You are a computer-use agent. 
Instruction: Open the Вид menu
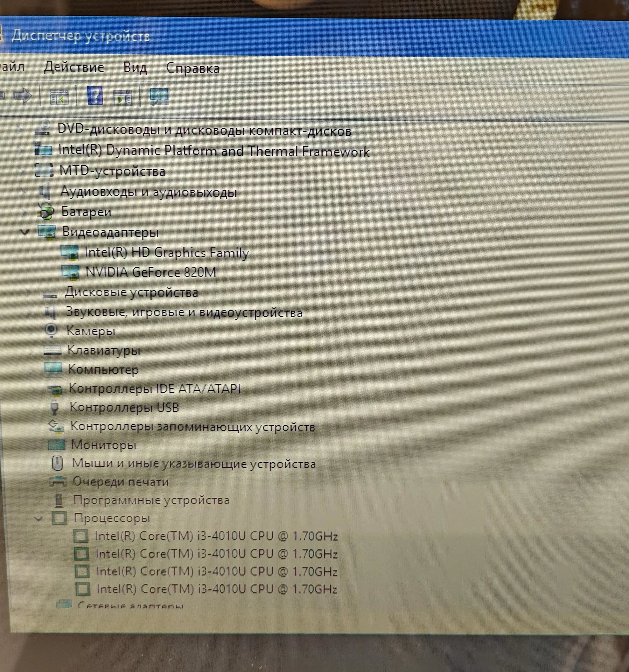[135, 68]
